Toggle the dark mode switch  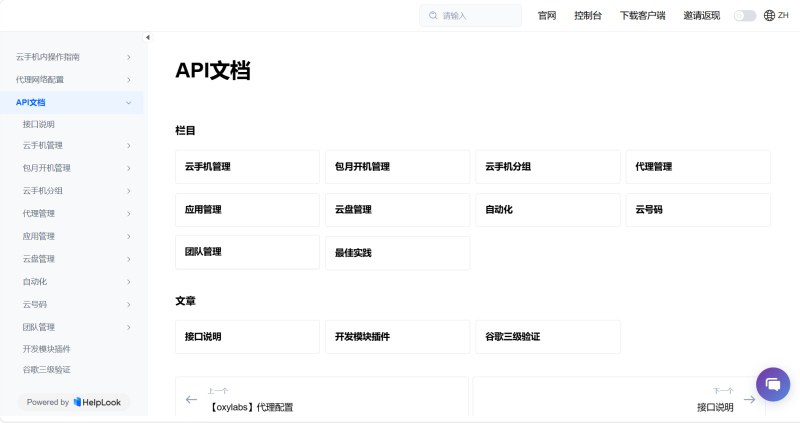pos(744,16)
